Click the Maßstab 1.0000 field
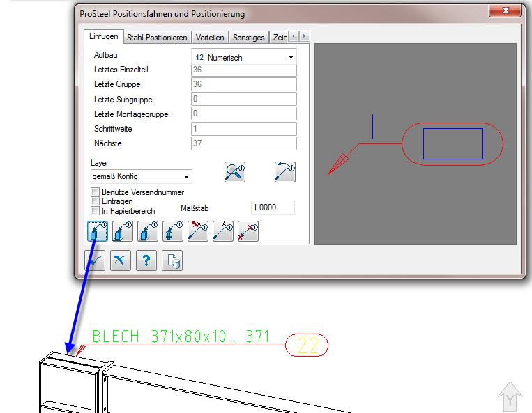 click(273, 208)
